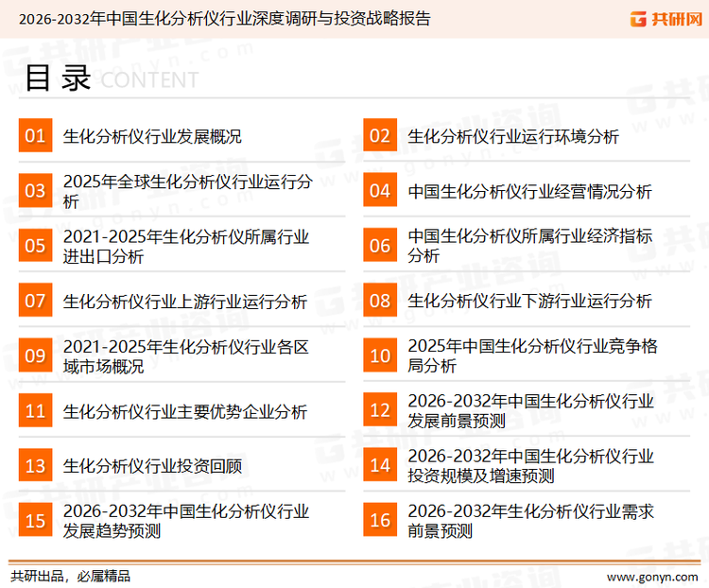Screen dimensions: 709x588
Task: Open chapter 中国生化分析仪行业经营情况分析
Action: pyautogui.click(x=529, y=192)
